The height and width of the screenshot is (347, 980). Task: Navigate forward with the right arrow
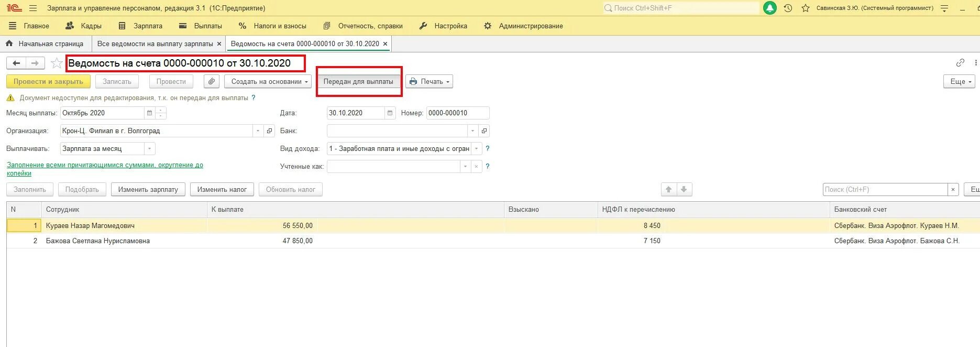35,63
